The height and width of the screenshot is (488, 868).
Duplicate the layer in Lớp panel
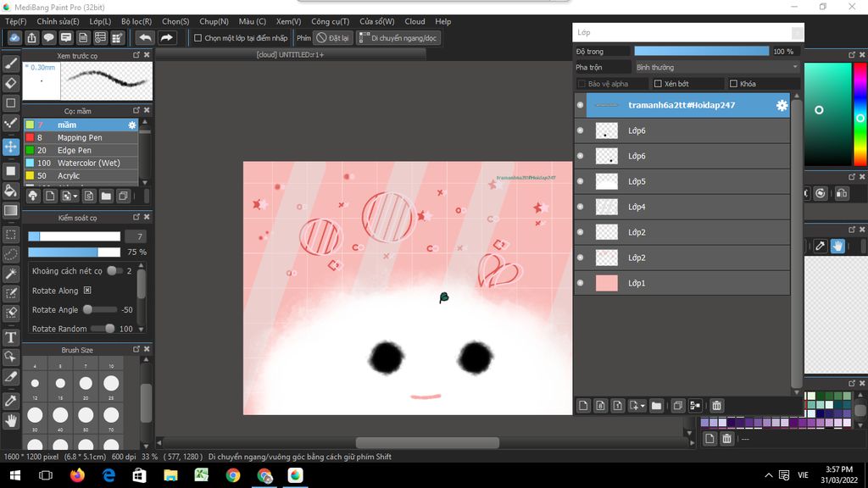coord(677,406)
